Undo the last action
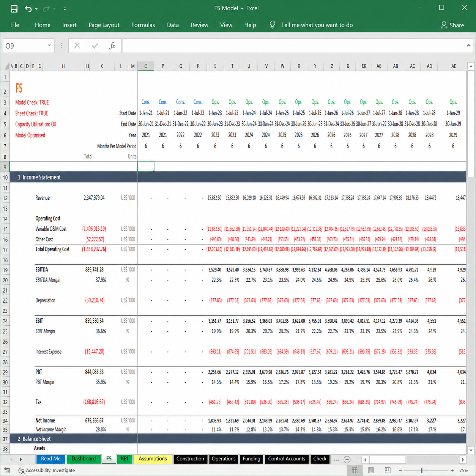Image resolution: width=476 pixels, height=476 pixels. (x=28, y=8)
